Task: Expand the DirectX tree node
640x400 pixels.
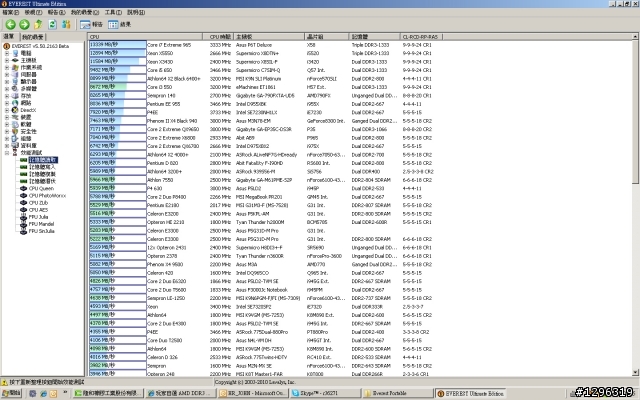Action: [7, 110]
